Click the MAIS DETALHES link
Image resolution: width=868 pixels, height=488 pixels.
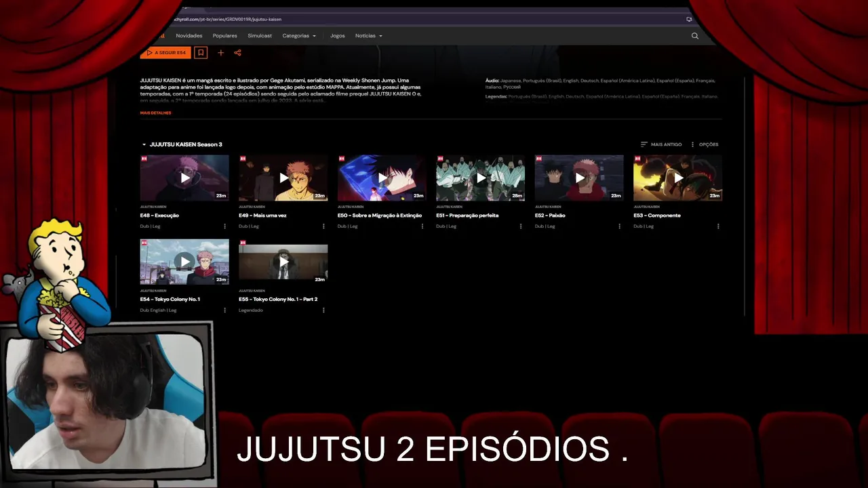(156, 113)
